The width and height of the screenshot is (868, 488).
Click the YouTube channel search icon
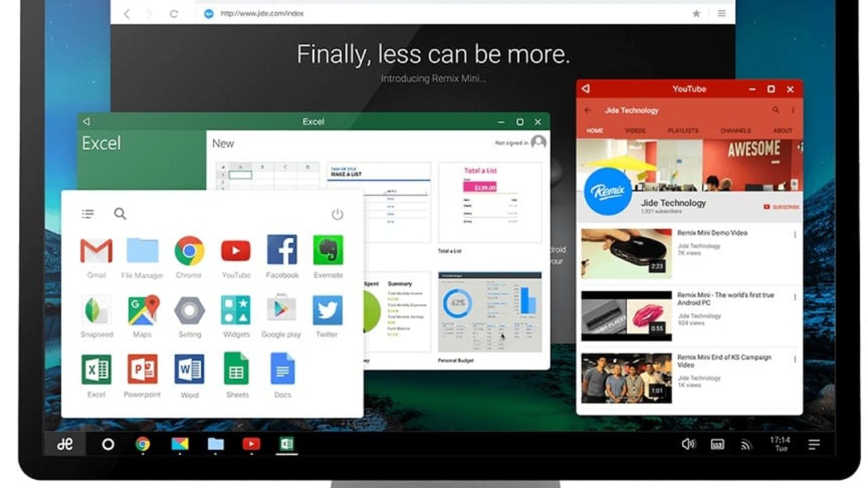tap(776, 110)
